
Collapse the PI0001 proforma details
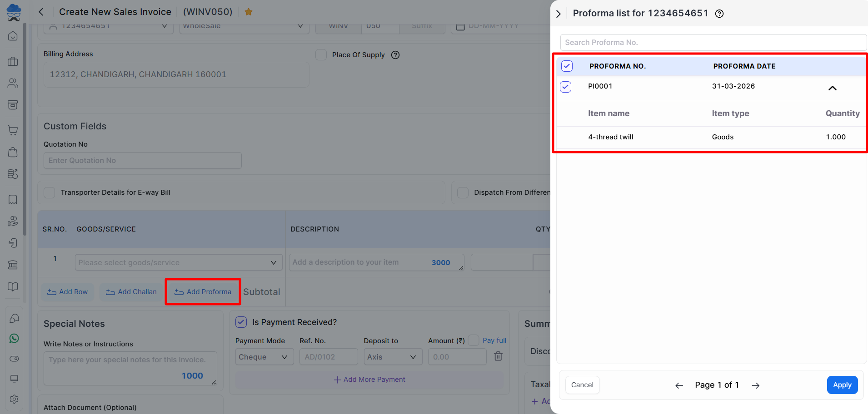pos(832,88)
